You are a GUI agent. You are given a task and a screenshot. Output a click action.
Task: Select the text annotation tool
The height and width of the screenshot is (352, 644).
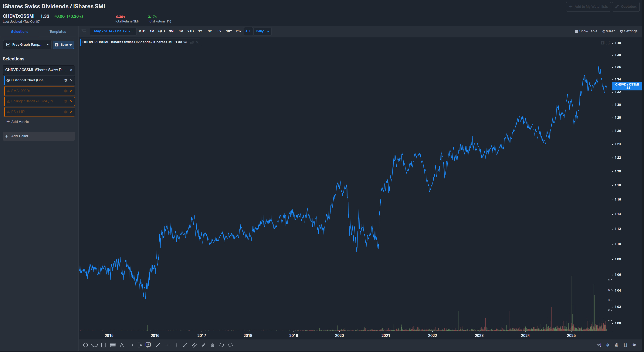tap(122, 345)
